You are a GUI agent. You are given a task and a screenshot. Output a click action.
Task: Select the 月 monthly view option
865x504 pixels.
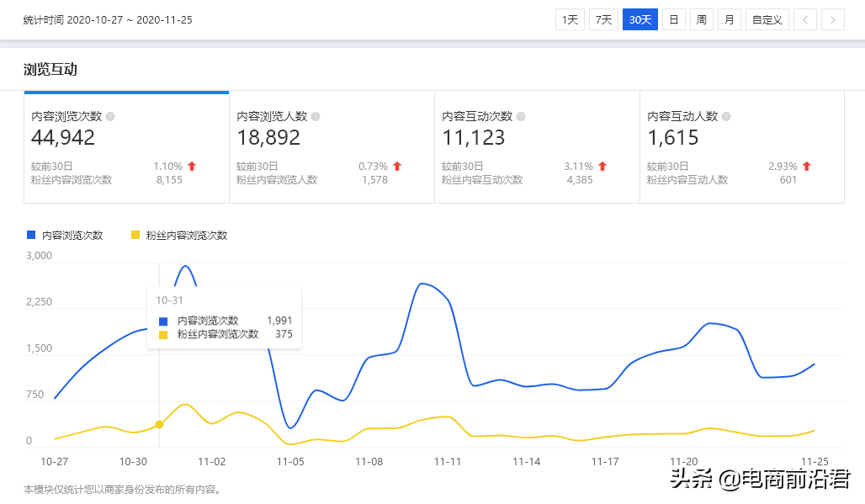click(729, 19)
